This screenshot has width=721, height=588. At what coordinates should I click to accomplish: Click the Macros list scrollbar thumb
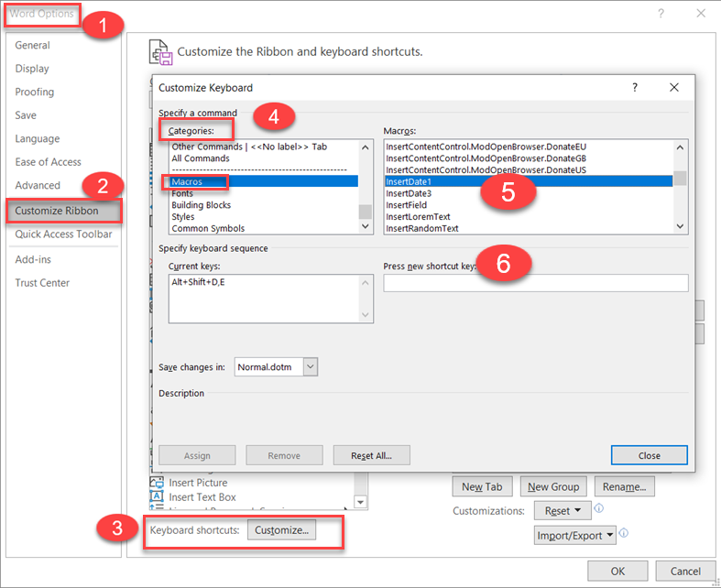click(680, 178)
